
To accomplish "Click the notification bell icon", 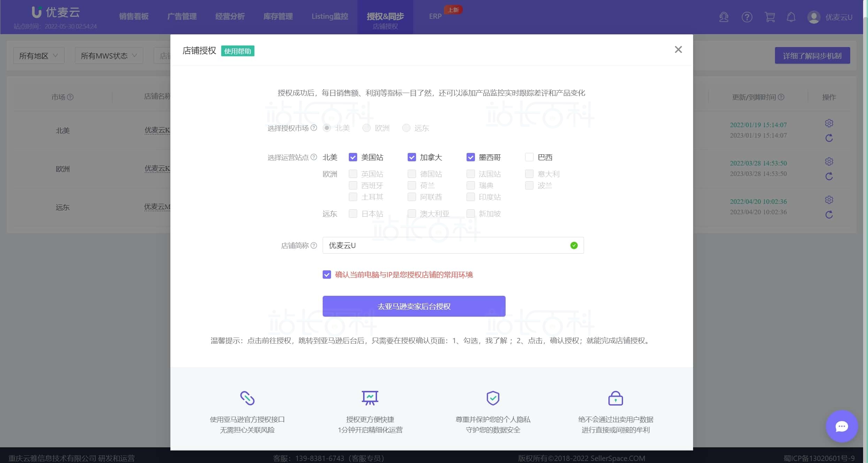I will click(x=791, y=17).
